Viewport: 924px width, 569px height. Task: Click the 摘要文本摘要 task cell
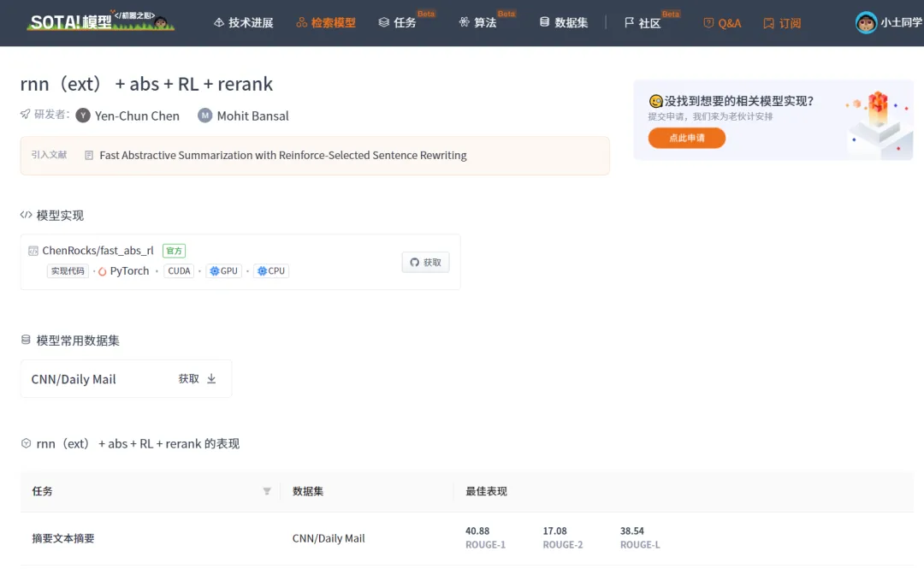63,538
